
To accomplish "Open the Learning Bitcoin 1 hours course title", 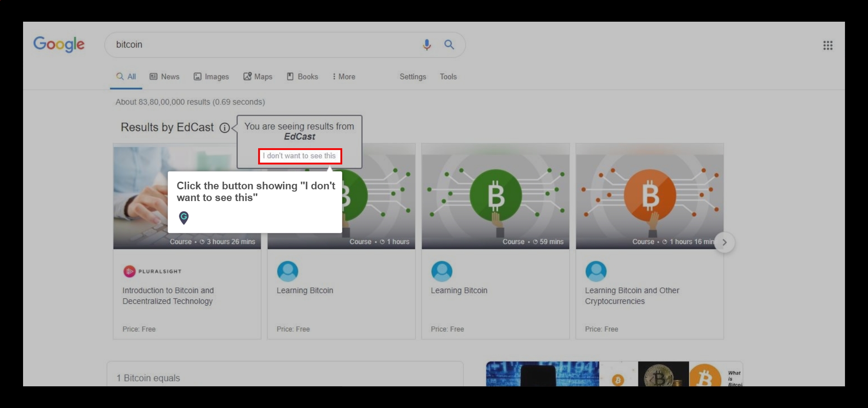I will click(x=305, y=291).
